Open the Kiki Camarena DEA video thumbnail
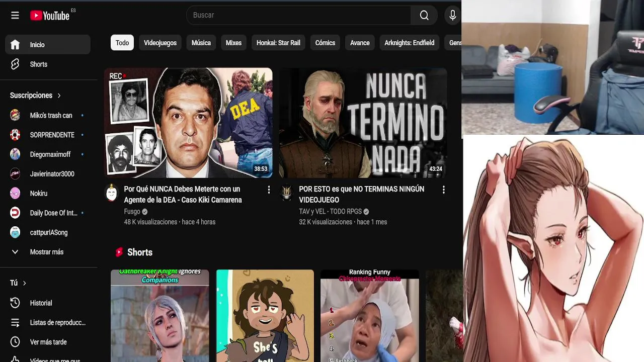The width and height of the screenshot is (644, 362). (x=188, y=123)
